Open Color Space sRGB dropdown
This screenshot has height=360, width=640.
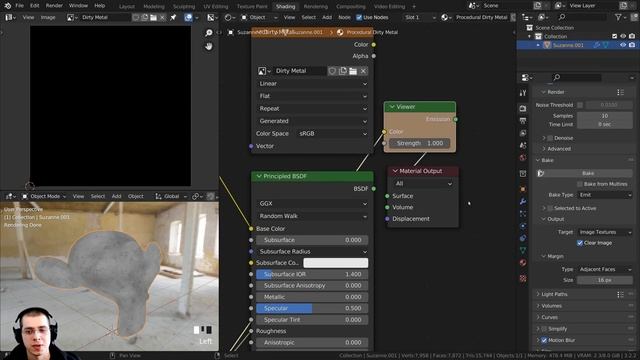pyautogui.click(x=332, y=133)
